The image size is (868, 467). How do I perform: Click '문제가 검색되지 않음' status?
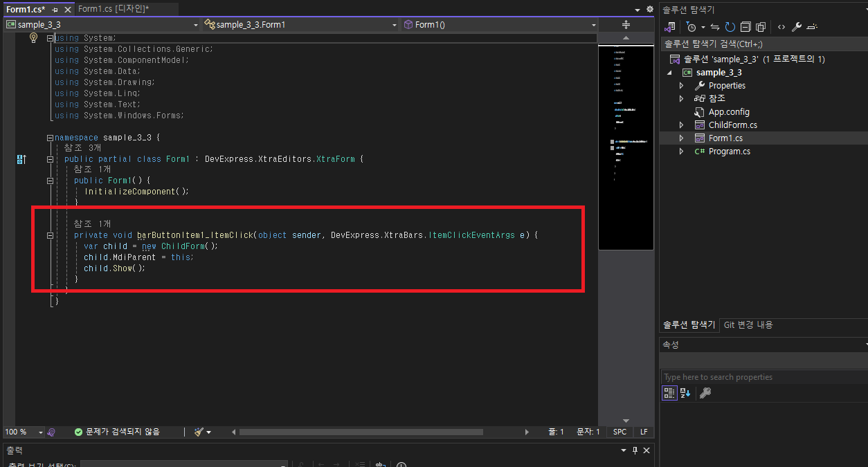[x=117, y=432]
